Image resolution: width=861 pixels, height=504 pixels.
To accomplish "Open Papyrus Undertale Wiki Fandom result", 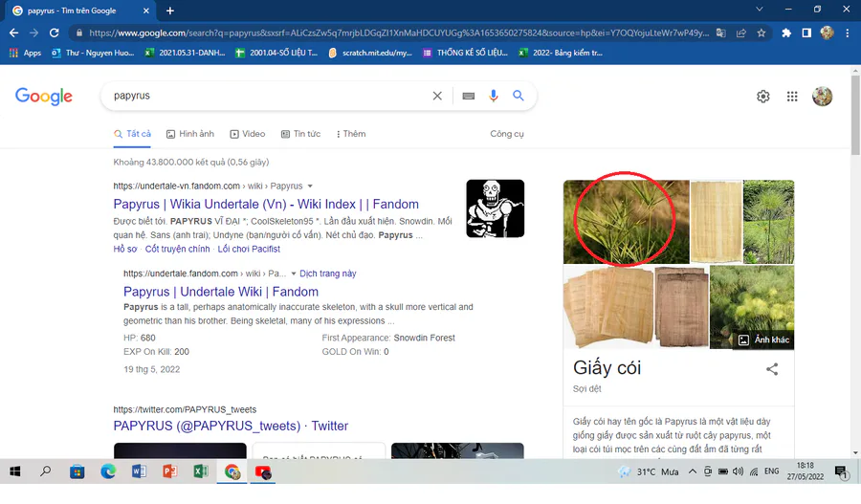I will (221, 292).
